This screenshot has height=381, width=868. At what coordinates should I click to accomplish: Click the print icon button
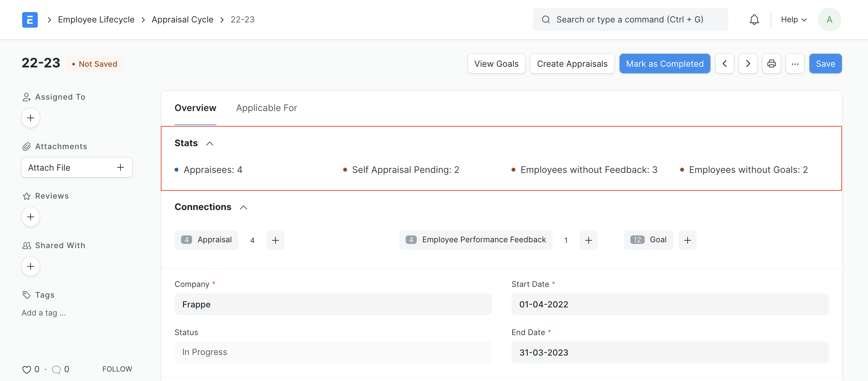tap(771, 64)
